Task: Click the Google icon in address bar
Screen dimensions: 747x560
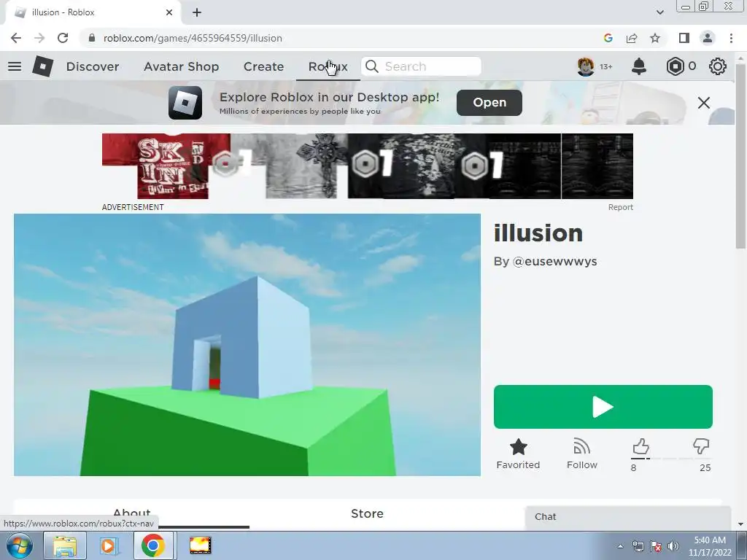Action: point(608,38)
